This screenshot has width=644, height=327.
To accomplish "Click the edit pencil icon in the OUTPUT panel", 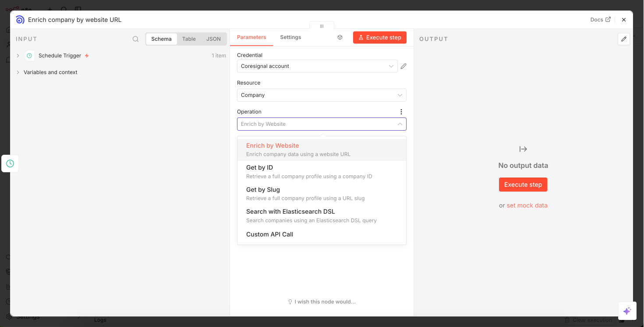I will coord(624,39).
